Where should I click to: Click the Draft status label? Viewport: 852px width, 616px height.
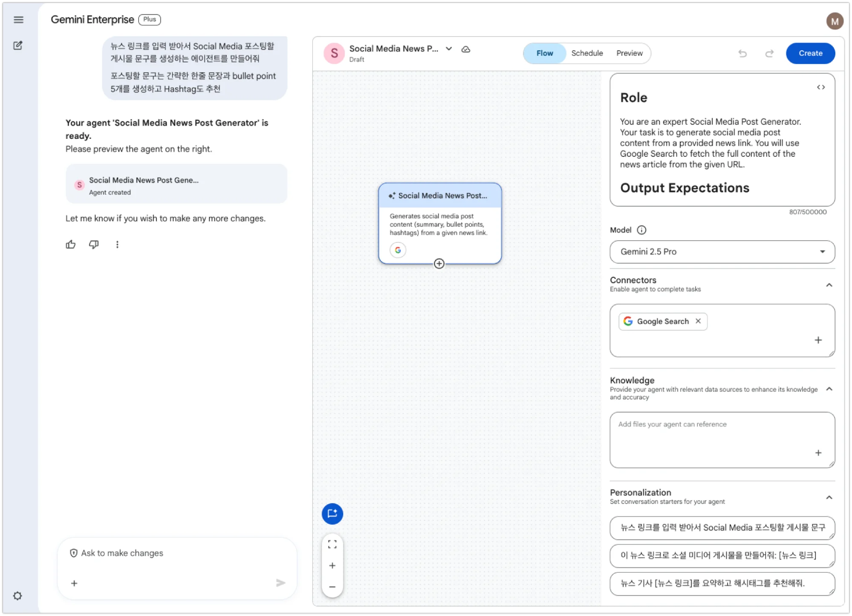pos(357,60)
